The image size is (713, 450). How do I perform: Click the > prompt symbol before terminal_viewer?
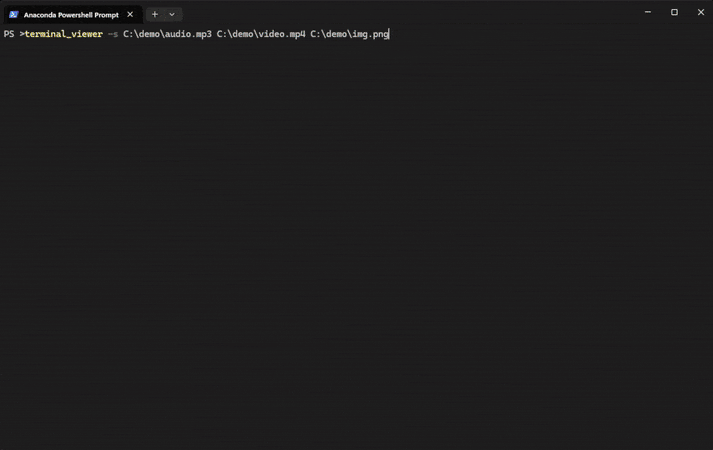click(22, 34)
